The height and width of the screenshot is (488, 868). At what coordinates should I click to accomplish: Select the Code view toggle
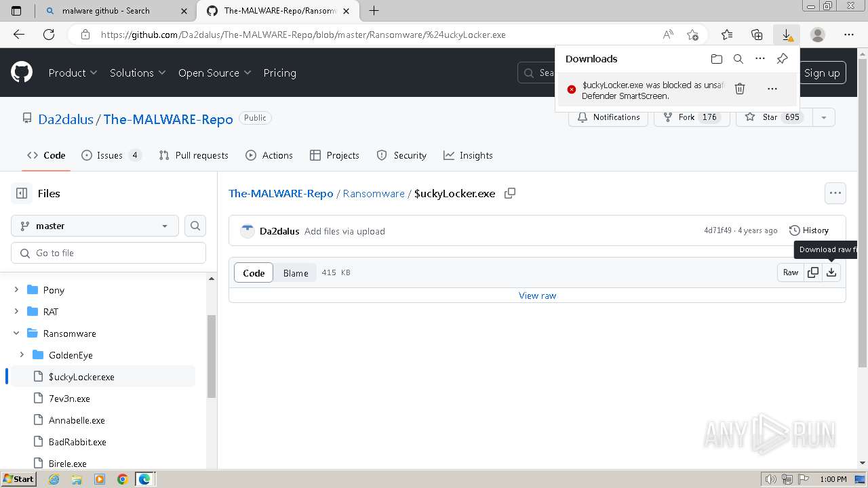click(254, 272)
